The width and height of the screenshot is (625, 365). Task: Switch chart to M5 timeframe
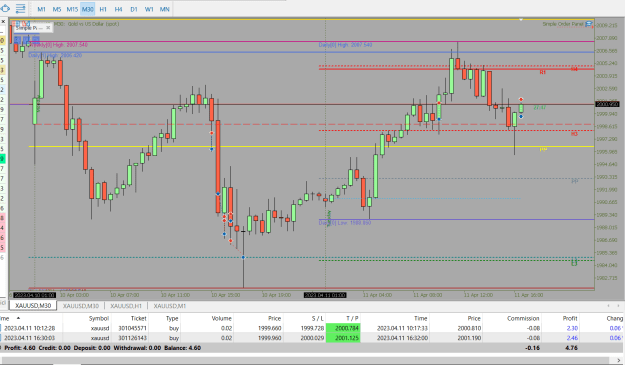(x=57, y=9)
